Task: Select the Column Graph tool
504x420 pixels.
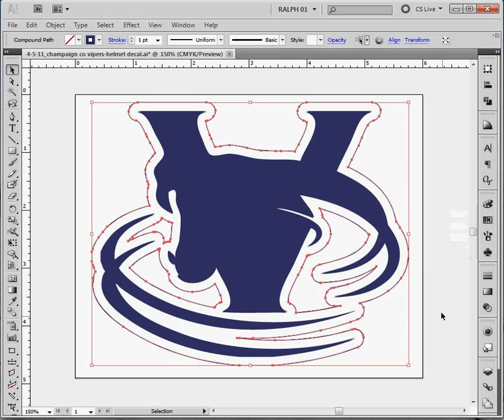Action: coord(12,337)
